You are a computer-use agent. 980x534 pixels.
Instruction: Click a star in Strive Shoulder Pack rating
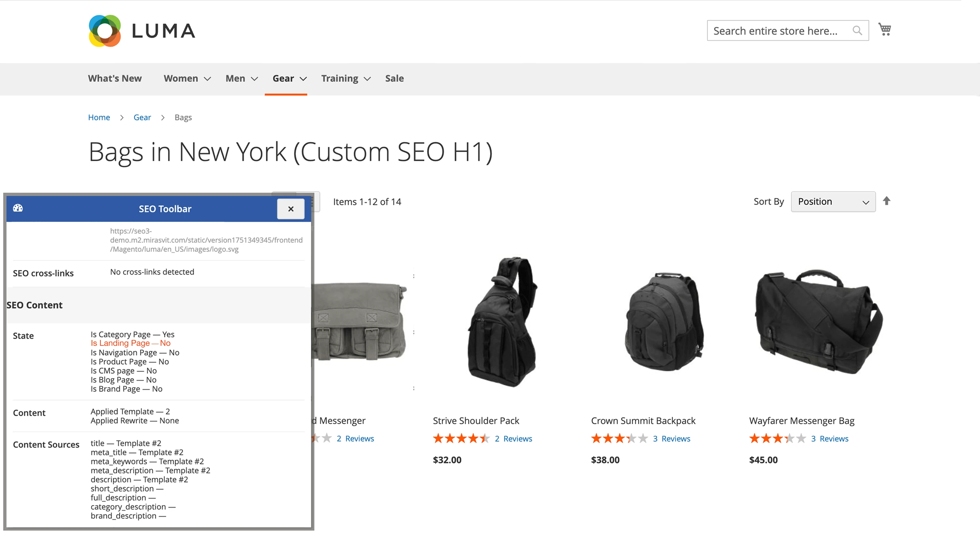click(461, 438)
